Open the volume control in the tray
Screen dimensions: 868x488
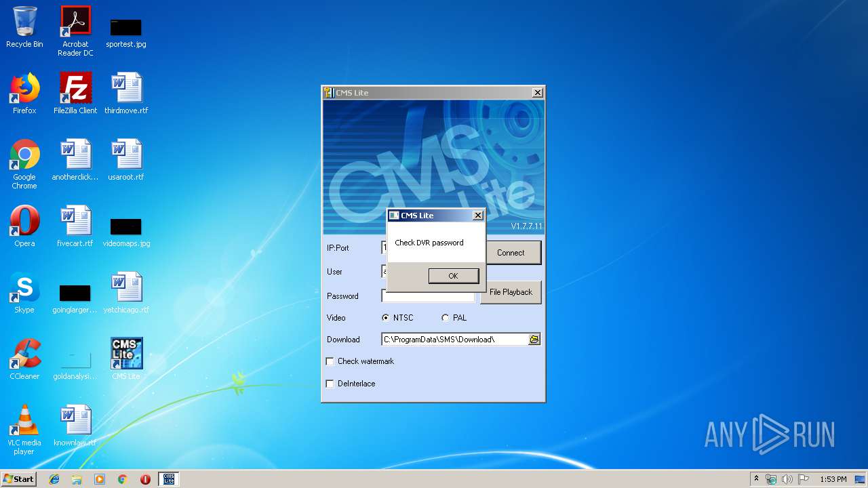787,479
